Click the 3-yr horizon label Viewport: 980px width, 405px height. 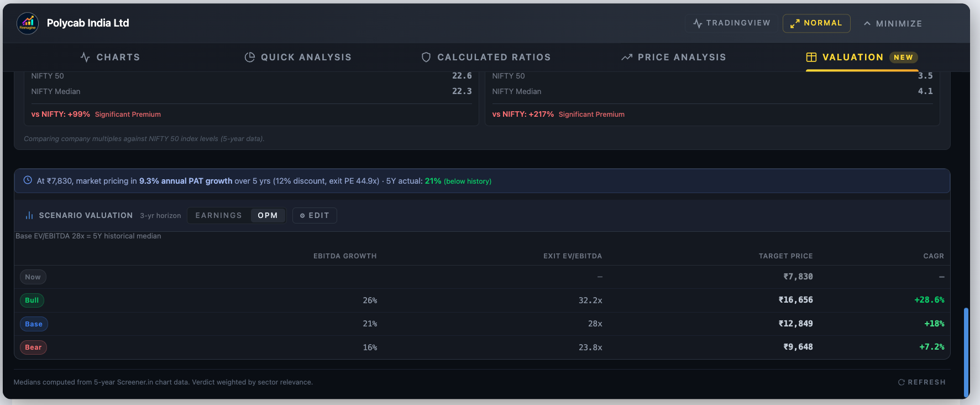160,216
